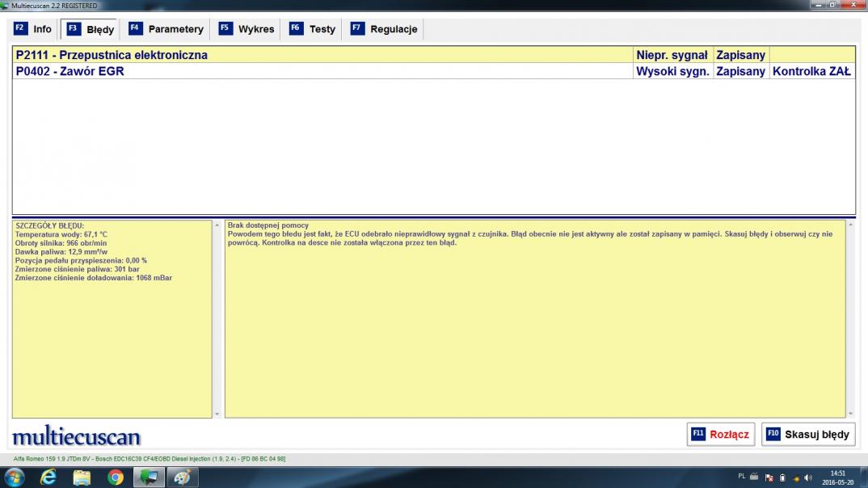Click the help text panel up arrow
Image resolution: width=868 pixels, height=488 pixels.
point(851,225)
